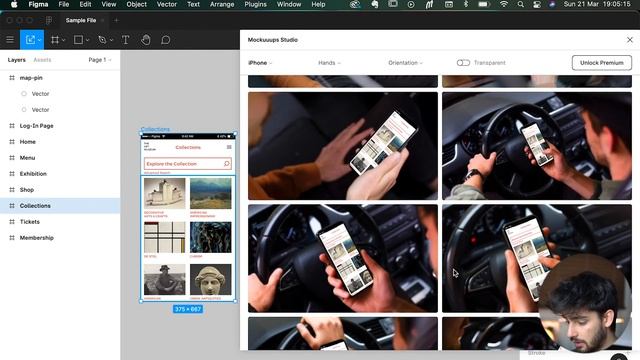The height and width of the screenshot is (360, 640).
Task: Select the Move tool
Action: [30, 40]
